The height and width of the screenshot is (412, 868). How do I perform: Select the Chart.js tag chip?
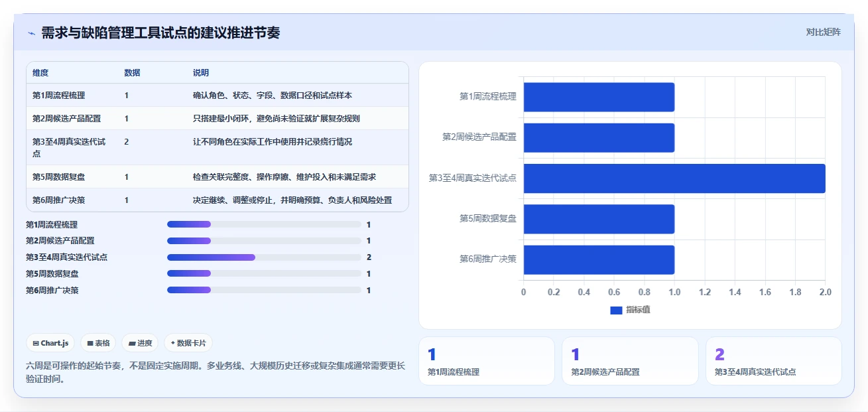[51, 343]
